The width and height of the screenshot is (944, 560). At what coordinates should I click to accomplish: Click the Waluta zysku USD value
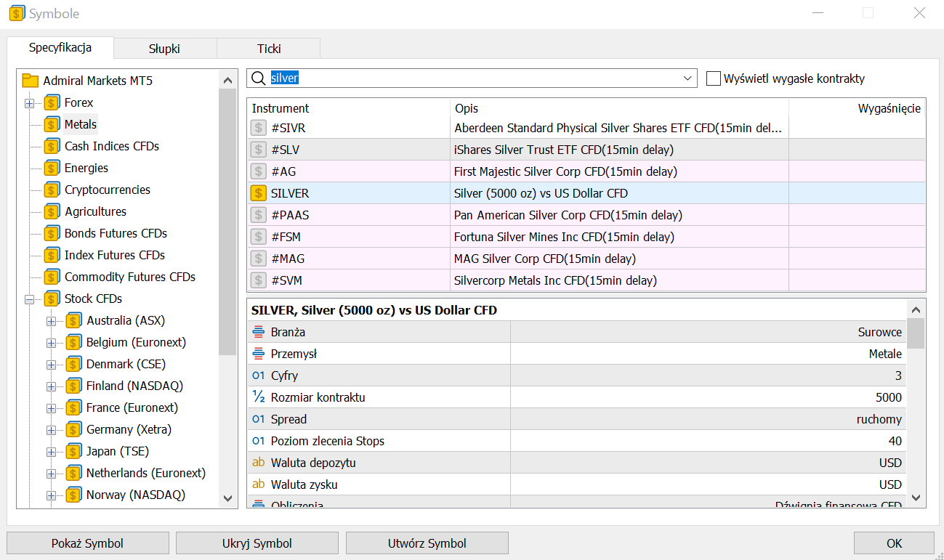(x=890, y=484)
